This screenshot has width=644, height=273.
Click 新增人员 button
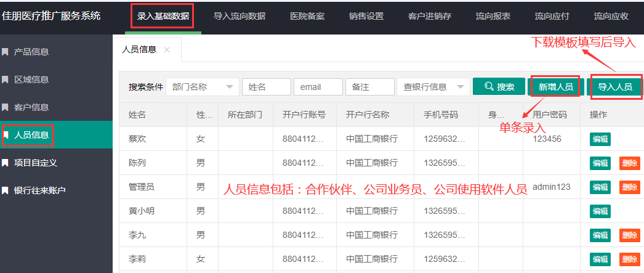pyautogui.click(x=556, y=87)
